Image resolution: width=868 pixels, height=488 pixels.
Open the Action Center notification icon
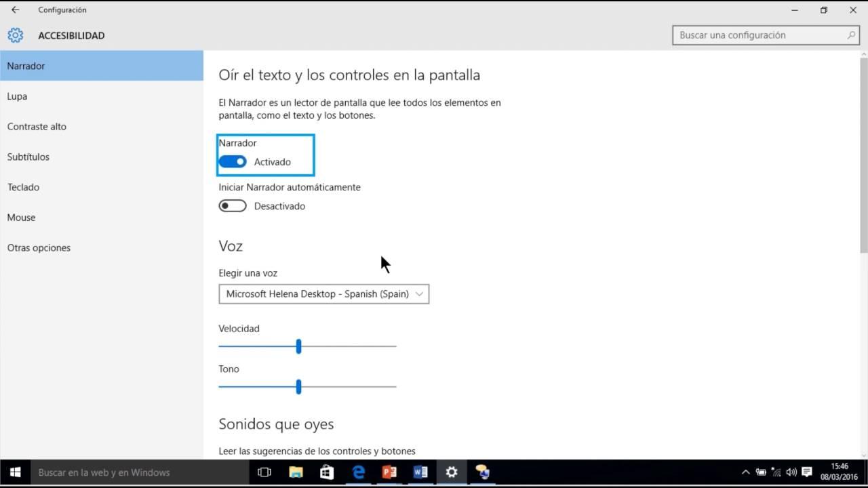pyautogui.click(x=807, y=472)
